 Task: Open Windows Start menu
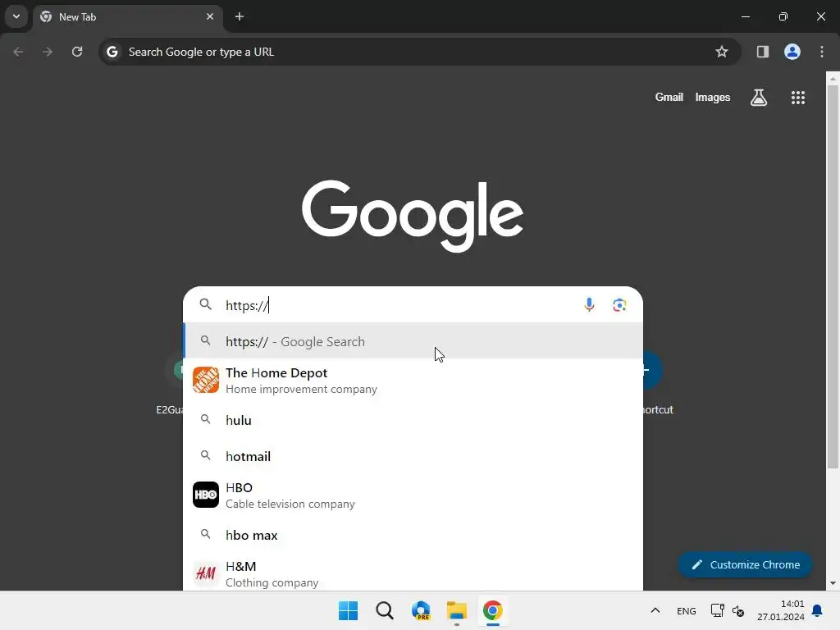coord(348,610)
